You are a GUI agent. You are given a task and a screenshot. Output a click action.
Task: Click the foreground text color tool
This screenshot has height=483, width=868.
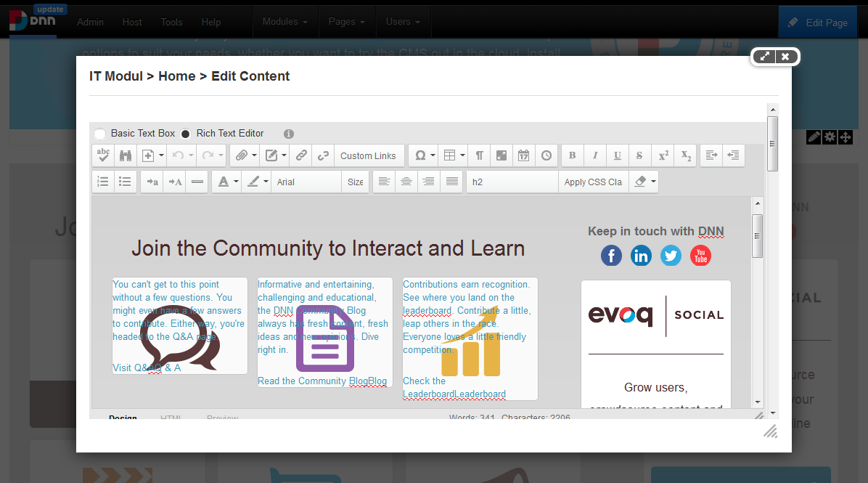click(224, 182)
